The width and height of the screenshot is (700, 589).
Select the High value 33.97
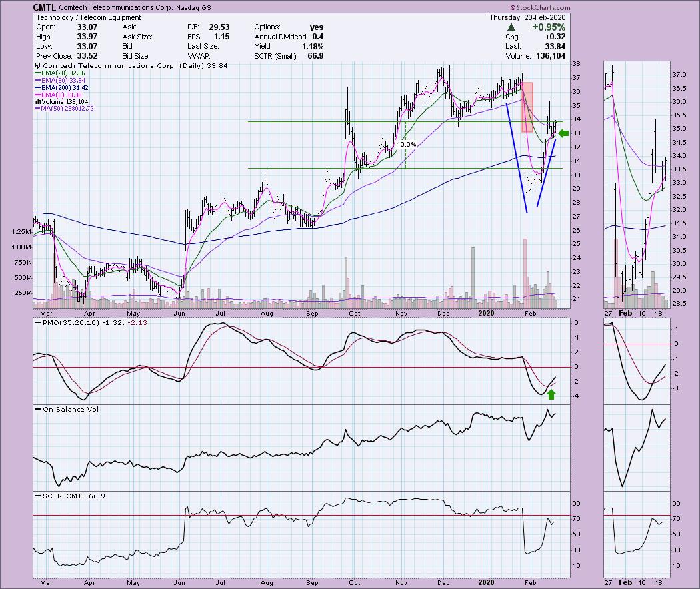pyautogui.click(x=87, y=37)
